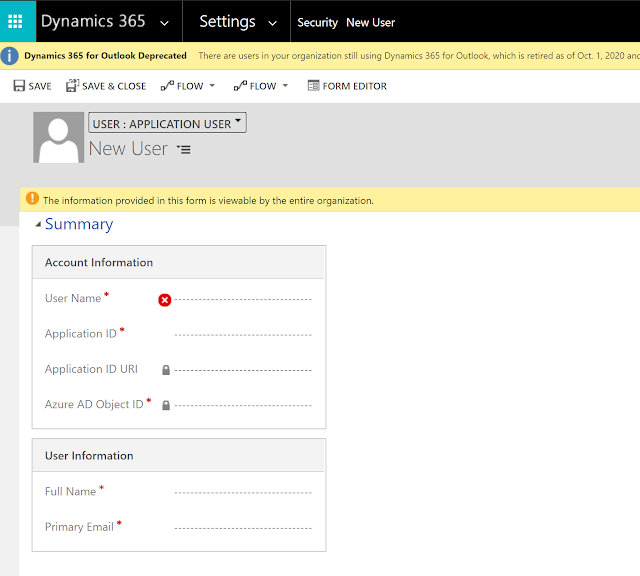The height and width of the screenshot is (576, 640).
Task: Click the Primary Email input field
Action: click(x=243, y=528)
